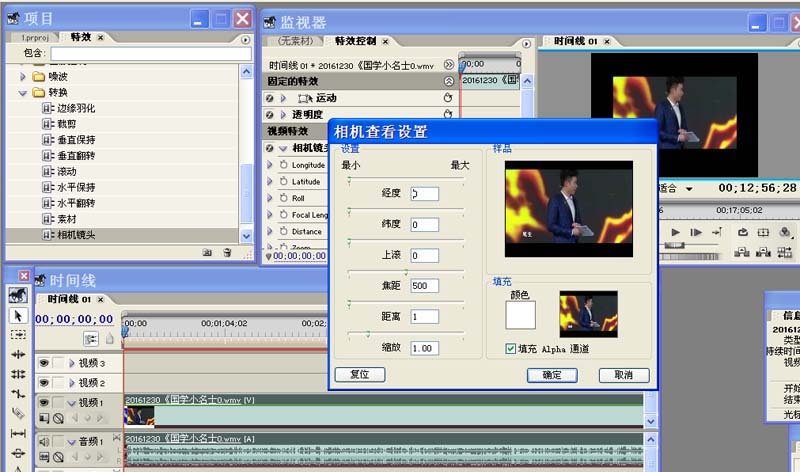Expand the Longitude parameter

[x=270, y=165]
